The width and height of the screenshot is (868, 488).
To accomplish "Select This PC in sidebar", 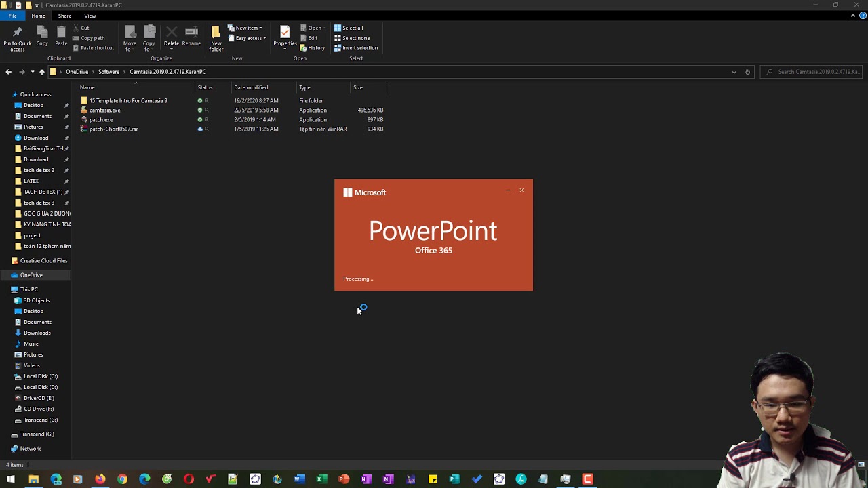I will pos(29,289).
